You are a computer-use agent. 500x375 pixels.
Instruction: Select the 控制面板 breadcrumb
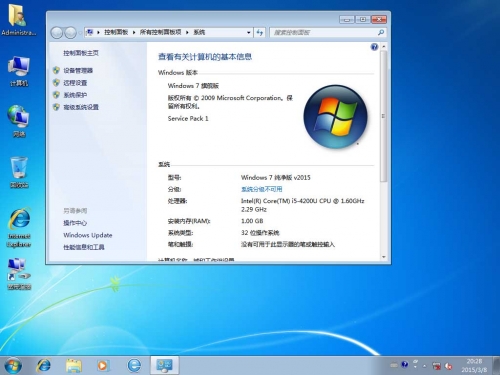point(116,32)
